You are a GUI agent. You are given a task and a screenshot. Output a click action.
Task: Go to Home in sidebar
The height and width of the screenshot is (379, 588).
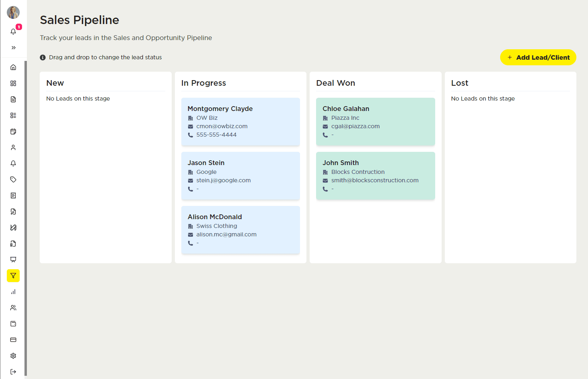[13, 67]
